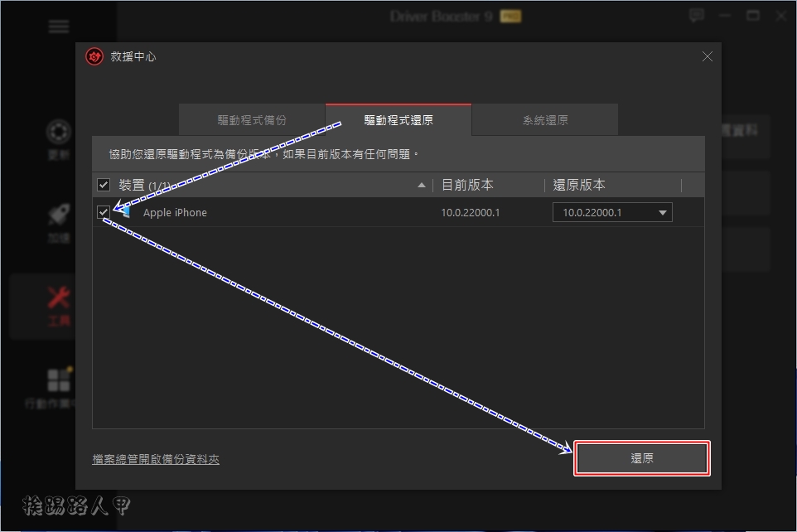Open the 行動作業中心 icon in sidebar
This screenshot has width=797, height=532.
click(x=58, y=380)
